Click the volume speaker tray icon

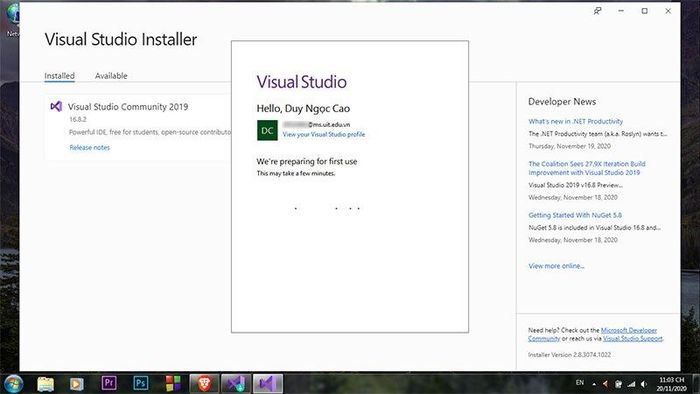643,384
